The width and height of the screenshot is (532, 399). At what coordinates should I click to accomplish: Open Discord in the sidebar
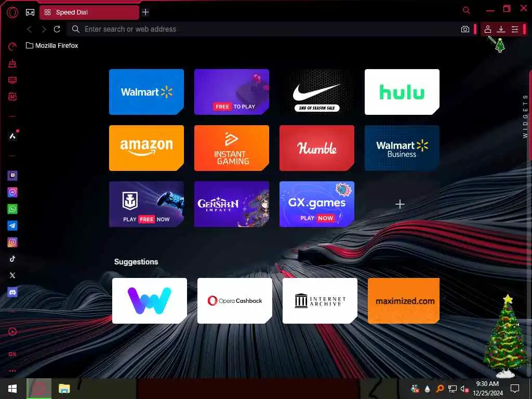tap(12, 292)
